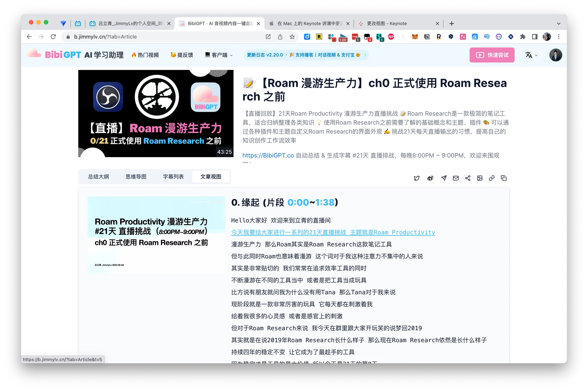Open the 提反馈 link
Image resolution: width=588 pixels, height=391 pixels.
click(x=182, y=55)
